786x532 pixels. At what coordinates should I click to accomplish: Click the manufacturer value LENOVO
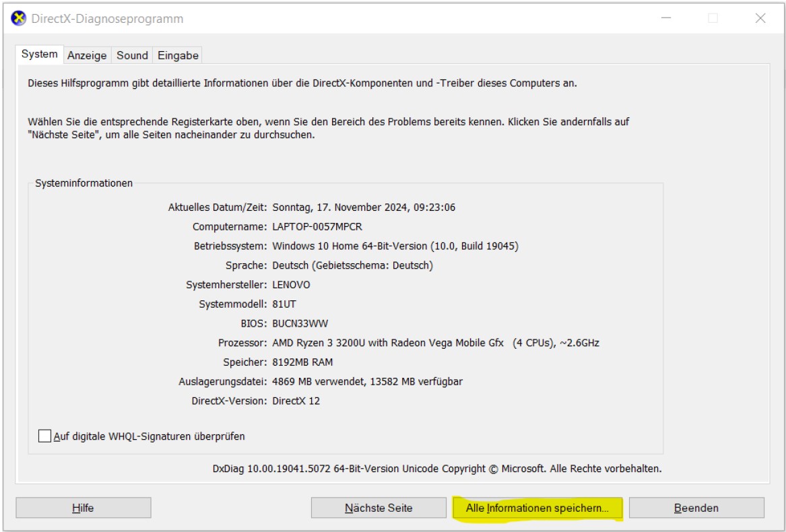(x=291, y=285)
